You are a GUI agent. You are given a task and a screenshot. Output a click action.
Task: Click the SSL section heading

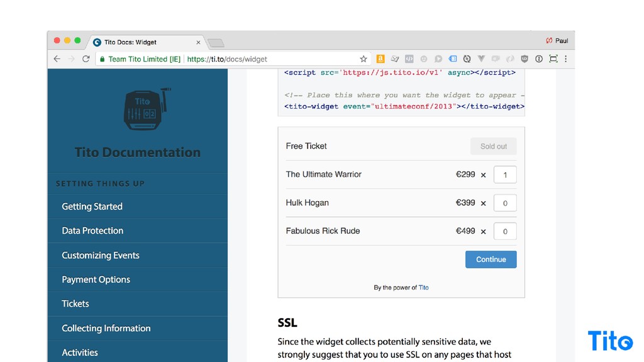click(x=287, y=322)
